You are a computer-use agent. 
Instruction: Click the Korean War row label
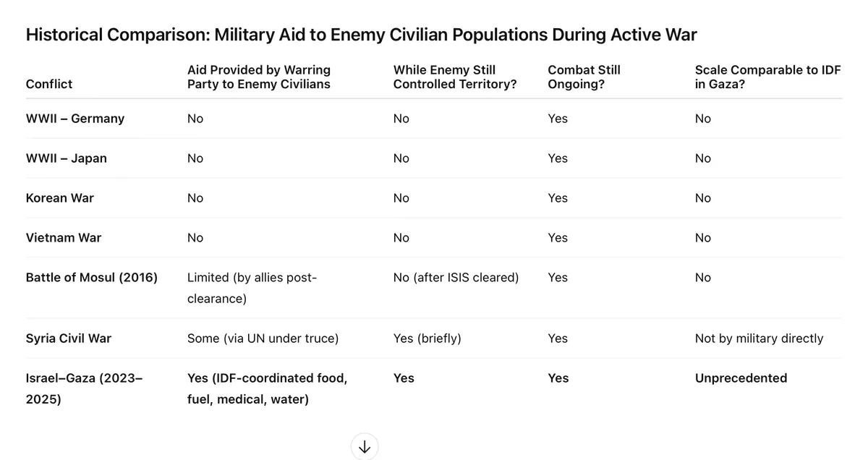(x=60, y=198)
